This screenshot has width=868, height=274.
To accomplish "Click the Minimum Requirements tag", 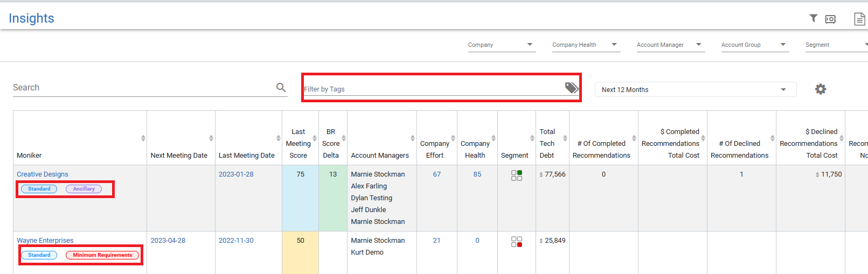I will click(102, 255).
